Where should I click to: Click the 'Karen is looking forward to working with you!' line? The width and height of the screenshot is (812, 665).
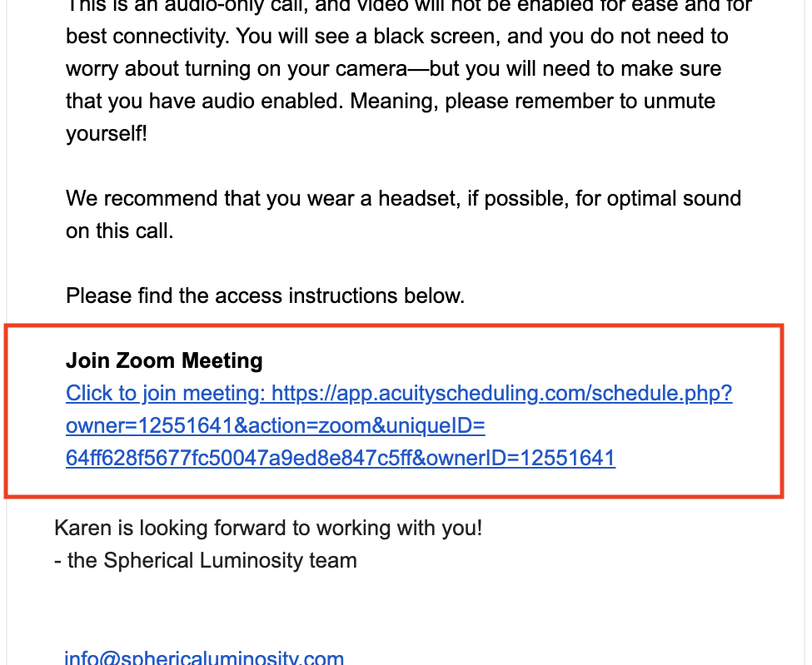click(268, 529)
